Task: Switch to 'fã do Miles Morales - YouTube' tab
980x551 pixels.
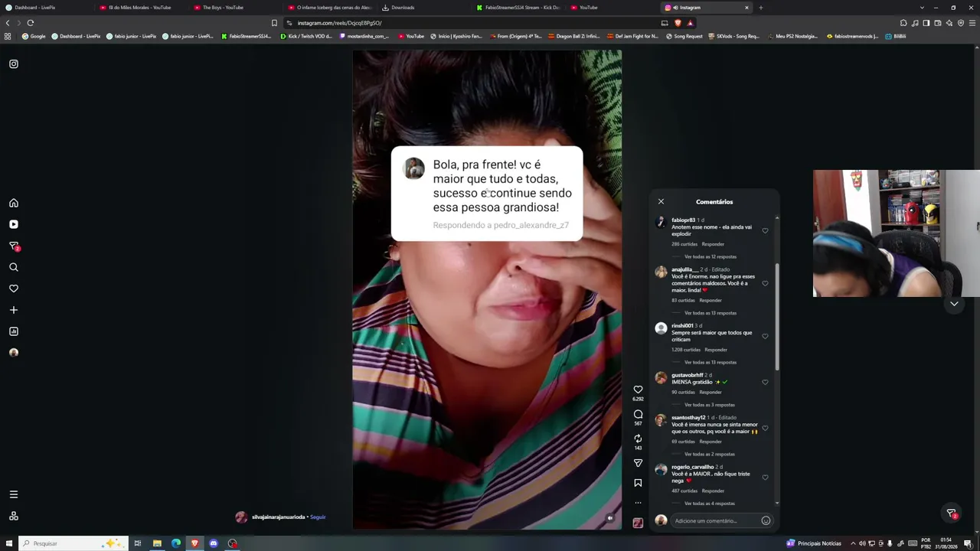Action: [x=142, y=8]
